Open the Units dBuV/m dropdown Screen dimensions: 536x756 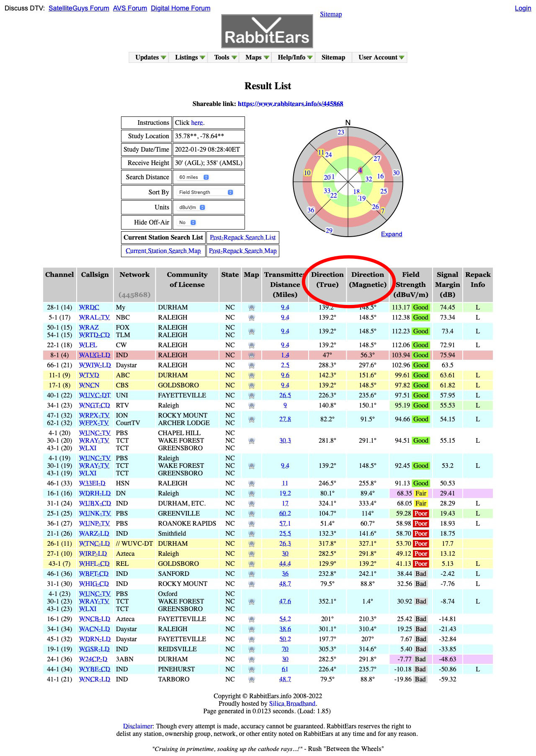[192, 207]
